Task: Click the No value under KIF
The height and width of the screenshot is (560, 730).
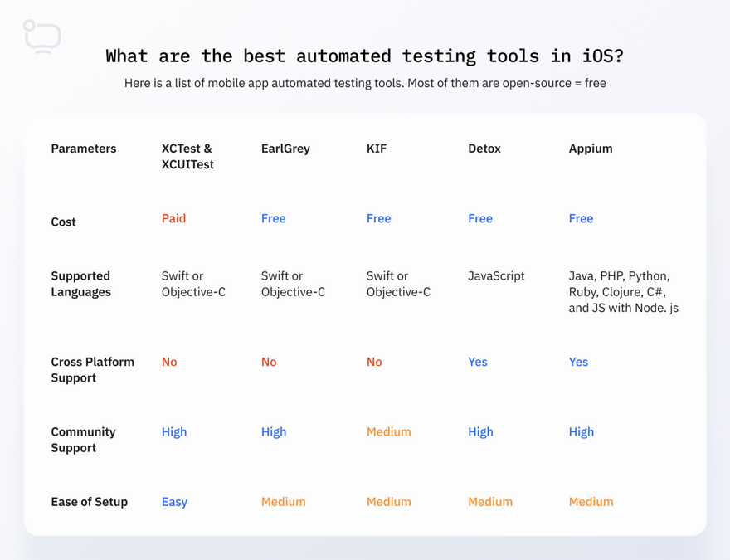Action: [x=374, y=362]
